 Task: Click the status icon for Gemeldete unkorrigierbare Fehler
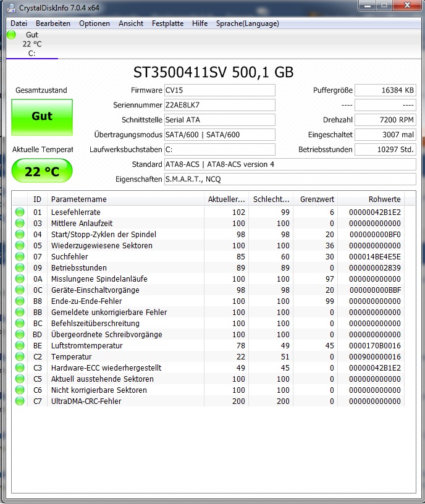pyautogui.click(x=20, y=312)
